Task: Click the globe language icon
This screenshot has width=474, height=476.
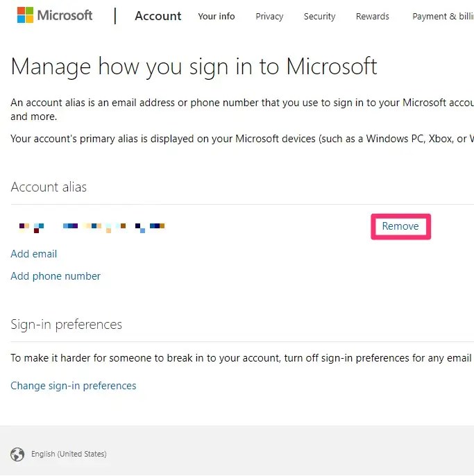Action: 17,454
